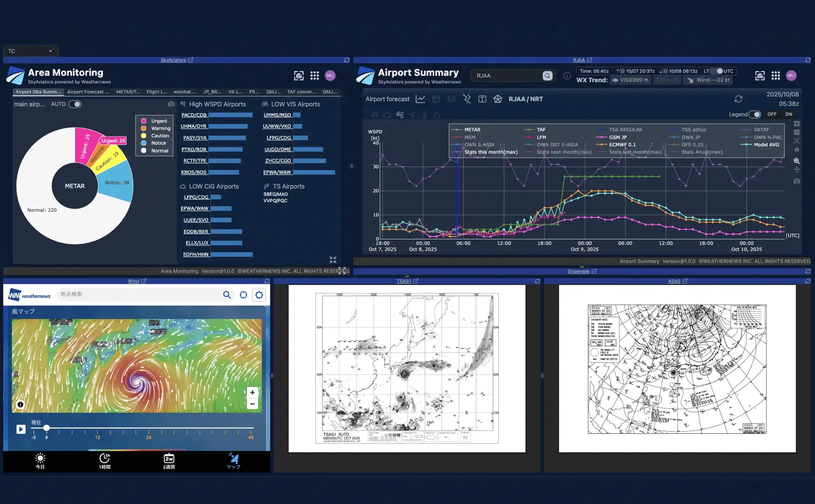This screenshot has width=815, height=504.
Task: Click the search icon in the RJAA field
Action: (547, 76)
